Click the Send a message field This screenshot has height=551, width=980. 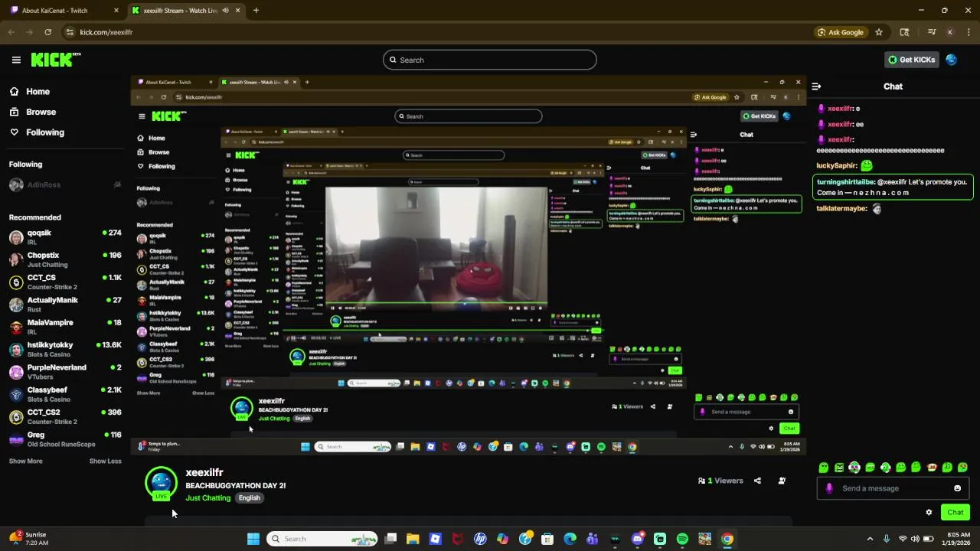(893, 488)
